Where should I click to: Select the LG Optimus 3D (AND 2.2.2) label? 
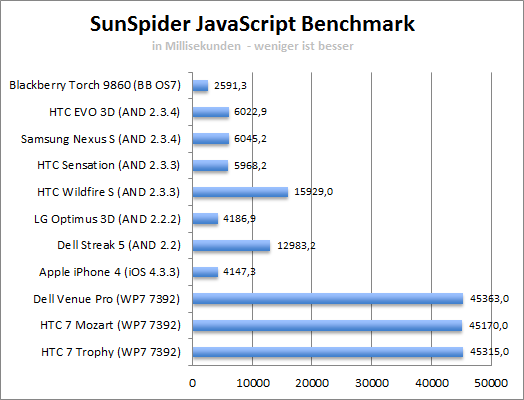[x=107, y=219]
